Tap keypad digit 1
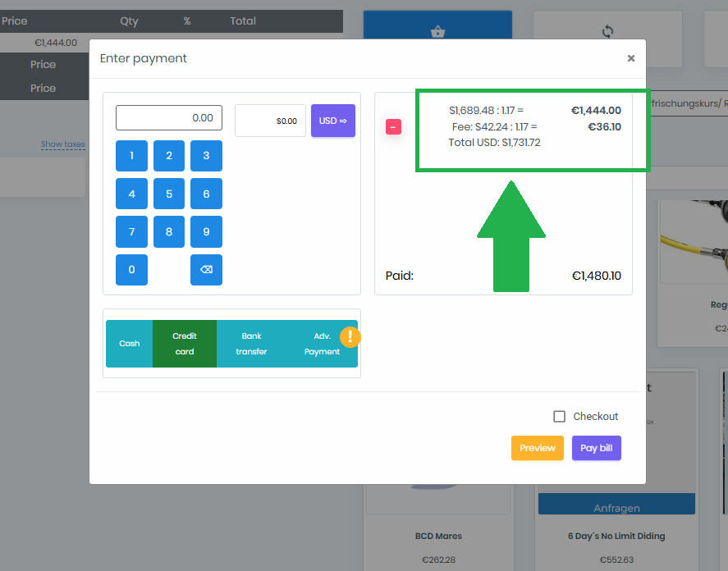 tap(131, 156)
